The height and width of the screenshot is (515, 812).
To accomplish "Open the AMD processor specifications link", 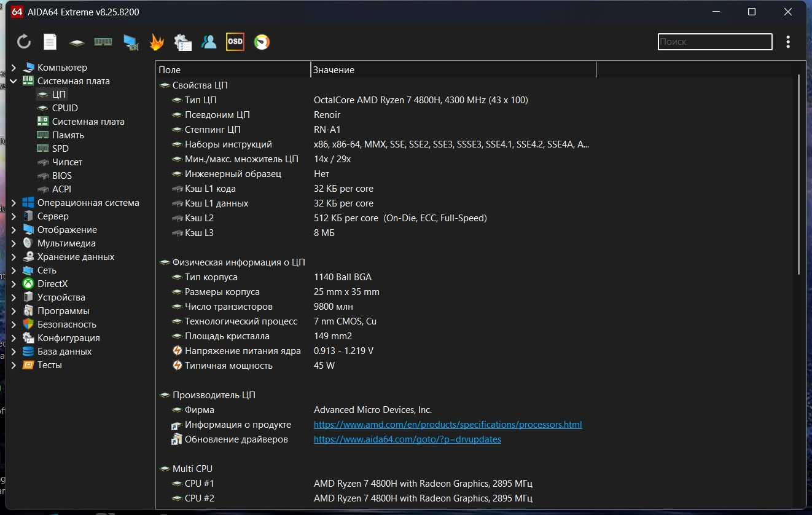I will click(x=447, y=425).
